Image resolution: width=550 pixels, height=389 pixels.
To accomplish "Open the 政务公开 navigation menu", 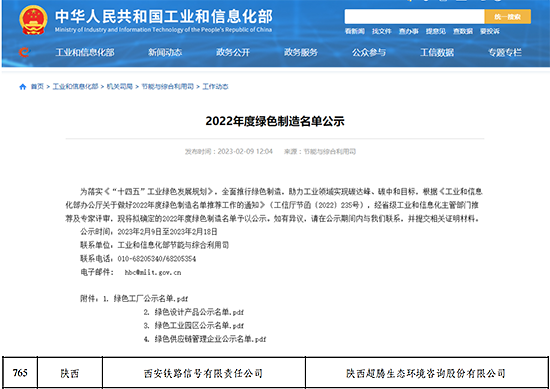I will tap(233, 53).
